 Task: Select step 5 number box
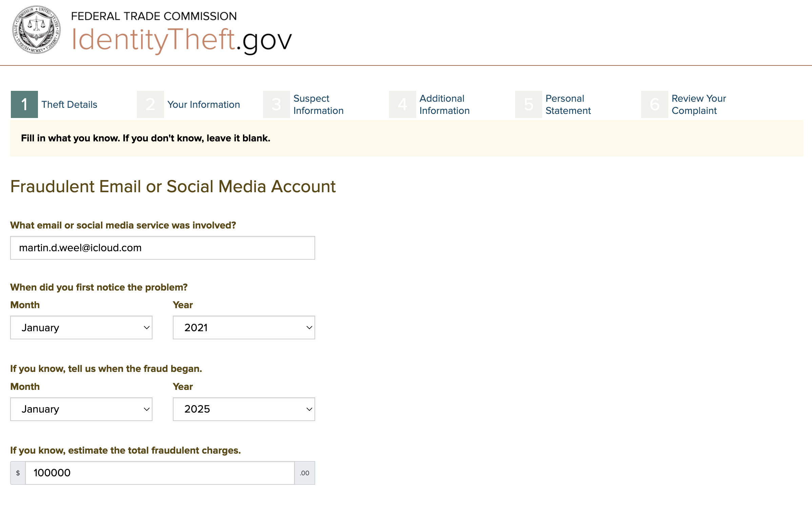pos(529,104)
